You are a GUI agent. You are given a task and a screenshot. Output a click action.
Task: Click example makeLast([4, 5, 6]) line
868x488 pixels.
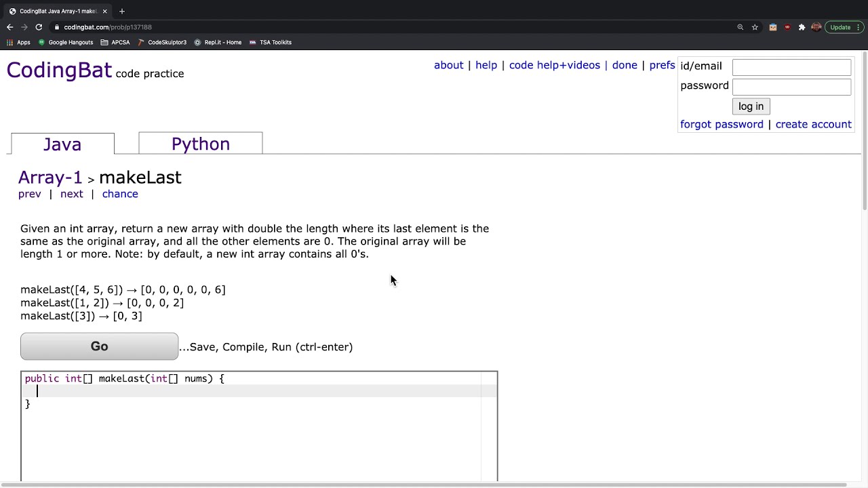point(123,289)
